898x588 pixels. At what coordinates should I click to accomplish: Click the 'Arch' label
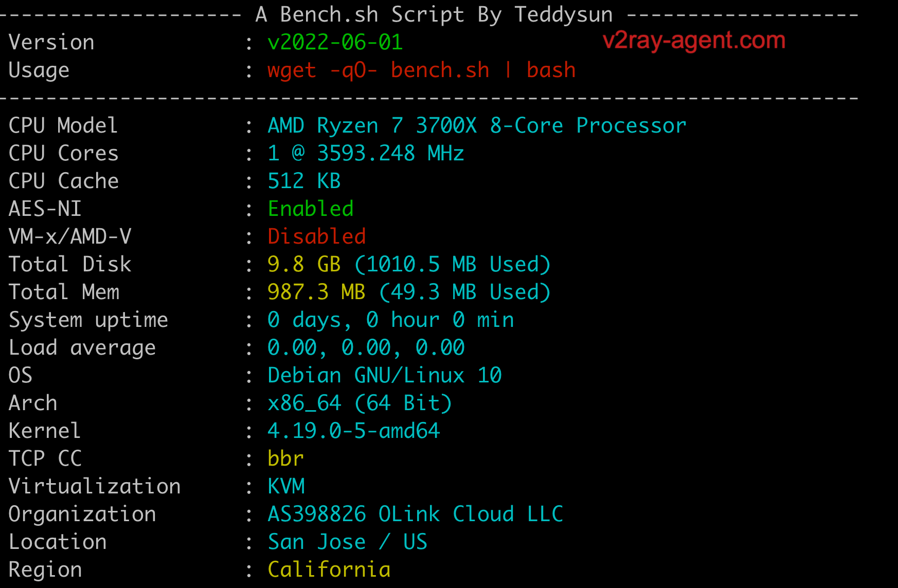click(x=33, y=403)
